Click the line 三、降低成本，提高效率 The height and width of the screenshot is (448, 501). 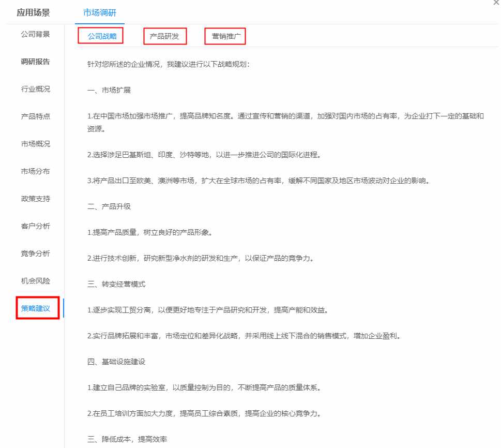pos(127,439)
